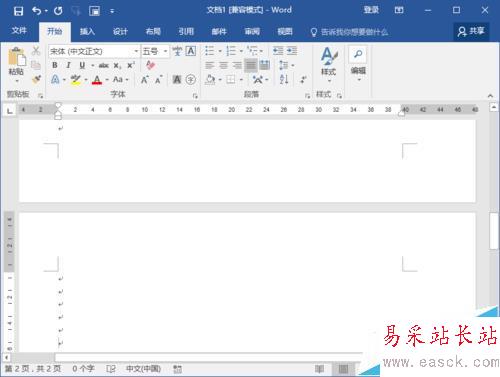The image size is (500, 377).
Task: Apply the red font color
Action: [x=97, y=80]
